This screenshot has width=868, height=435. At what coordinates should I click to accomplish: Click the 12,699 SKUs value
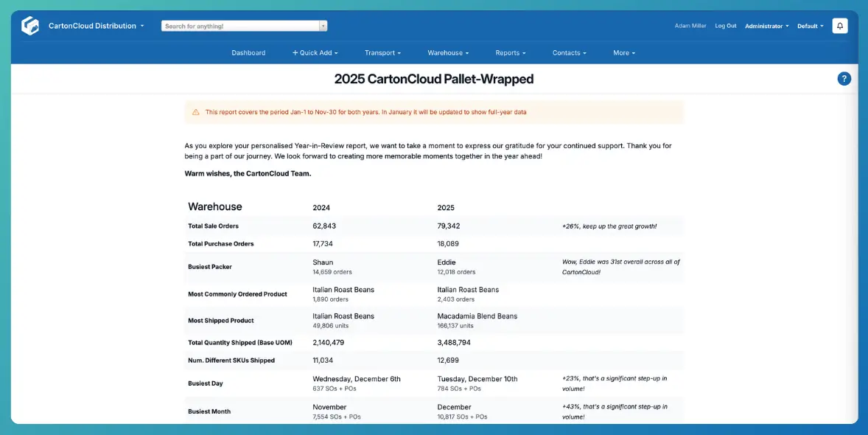[448, 361]
